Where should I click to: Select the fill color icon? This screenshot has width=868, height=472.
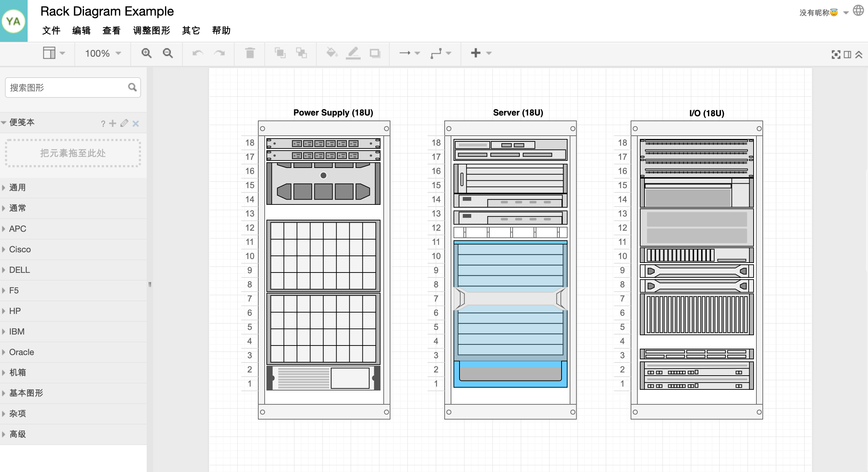pyautogui.click(x=332, y=54)
